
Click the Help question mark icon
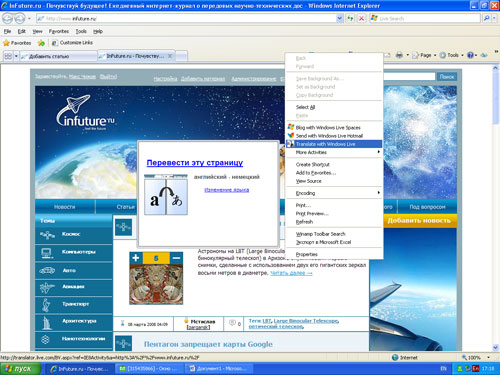[470, 55]
